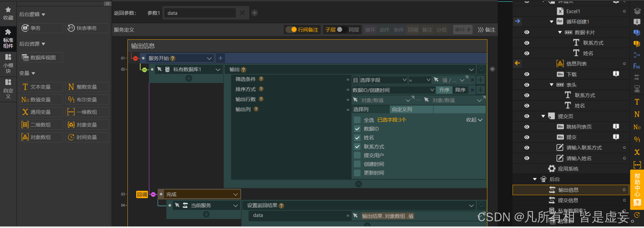Select 升序 ascending sort
The height and width of the screenshot is (228, 644).
coord(444,90)
